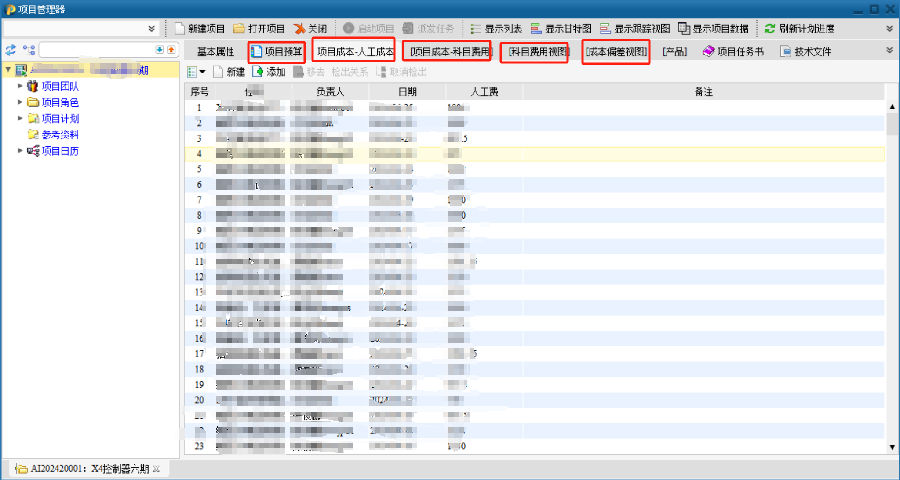Click the greyed 派发任务 button

point(428,28)
